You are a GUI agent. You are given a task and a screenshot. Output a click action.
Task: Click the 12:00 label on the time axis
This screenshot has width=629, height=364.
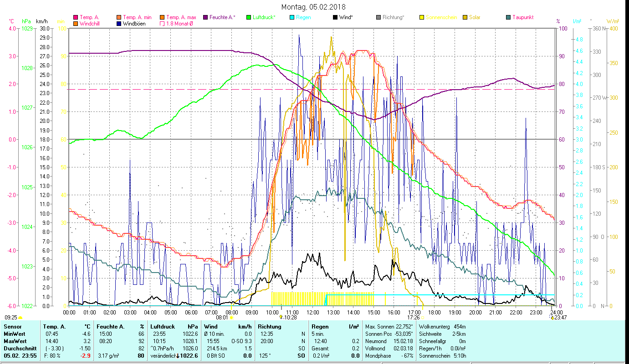pos(313,312)
